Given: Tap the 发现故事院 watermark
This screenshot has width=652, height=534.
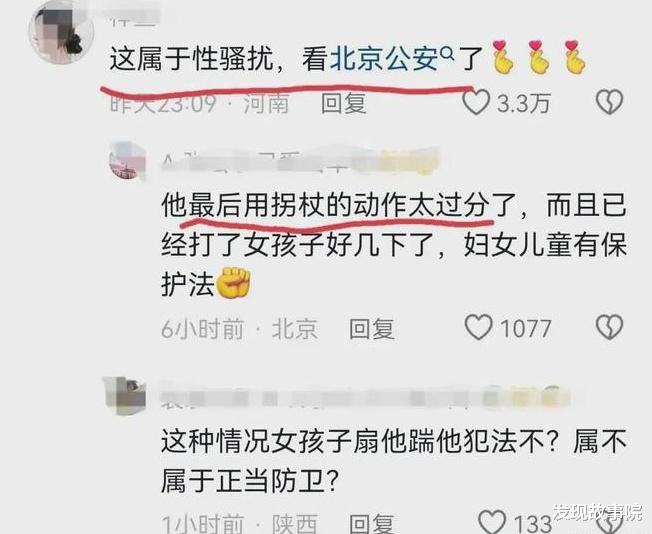Looking at the screenshot, I should click(597, 512).
